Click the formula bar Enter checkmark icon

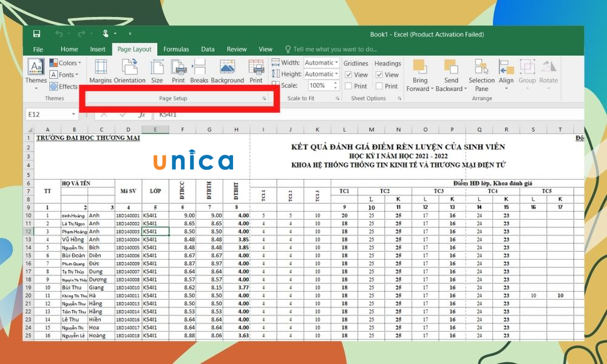tap(123, 115)
